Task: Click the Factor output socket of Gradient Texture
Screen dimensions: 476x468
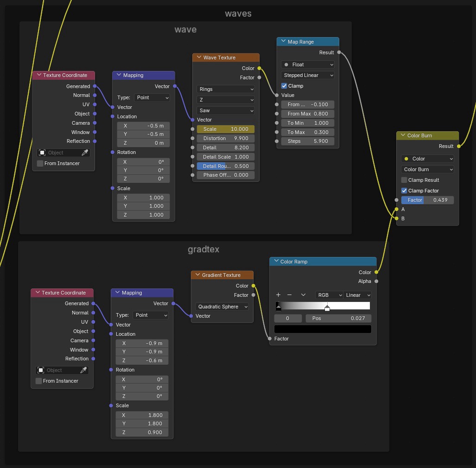Action: [x=254, y=295]
